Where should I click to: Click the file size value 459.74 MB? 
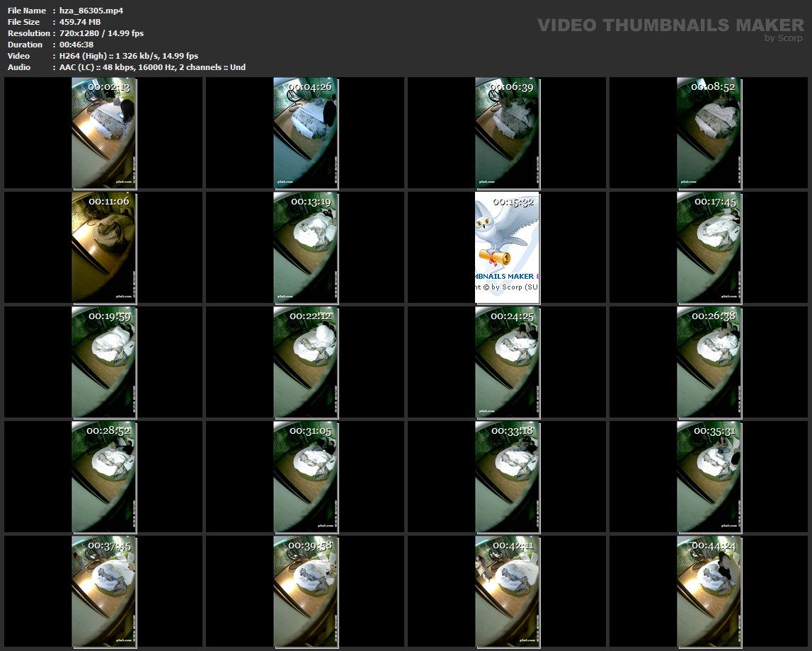pos(80,22)
